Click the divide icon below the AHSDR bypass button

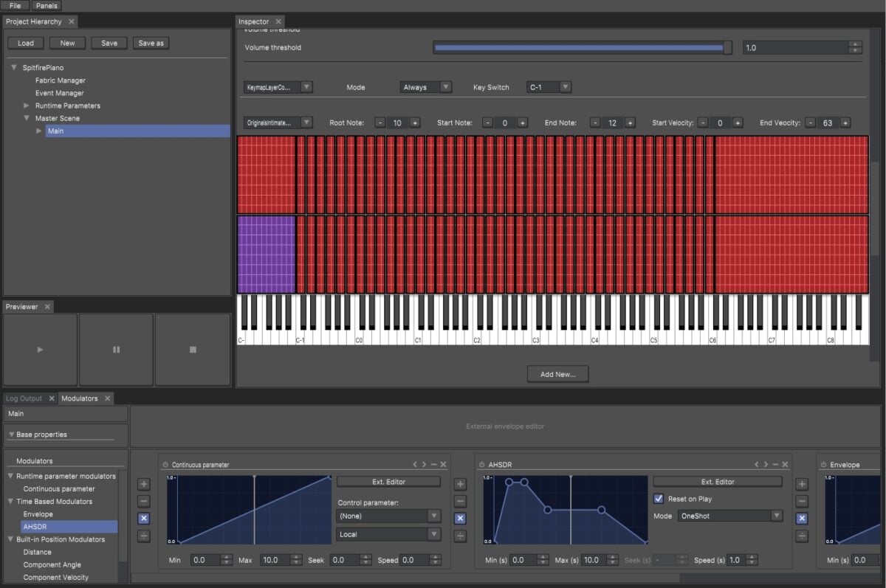[459, 536]
